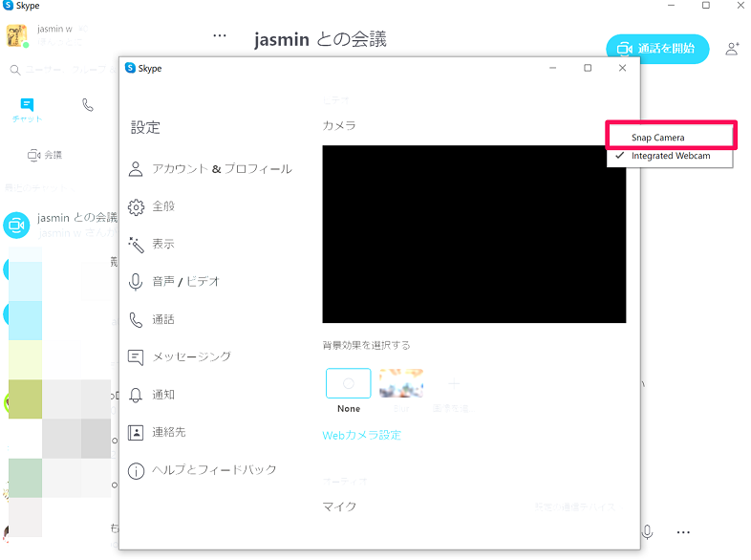Click info icon beside ヘルプとフィードバック

pos(136,471)
